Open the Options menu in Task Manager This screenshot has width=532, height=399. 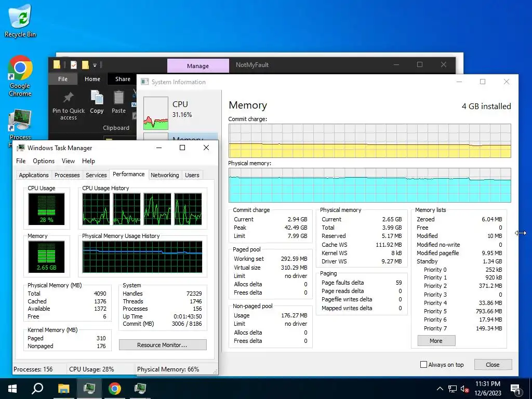pyautogui.click(x=44, y=161)
